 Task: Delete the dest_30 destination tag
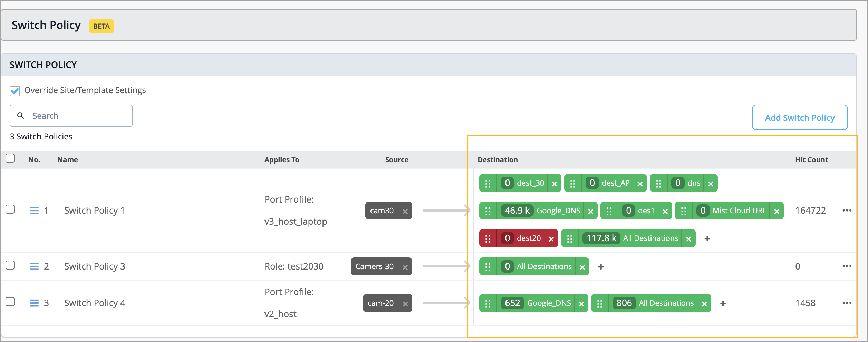(554, 183)
